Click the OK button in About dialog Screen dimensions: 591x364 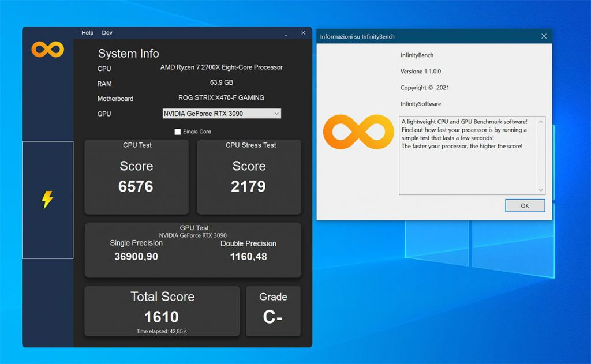click(x=525, y=206)
